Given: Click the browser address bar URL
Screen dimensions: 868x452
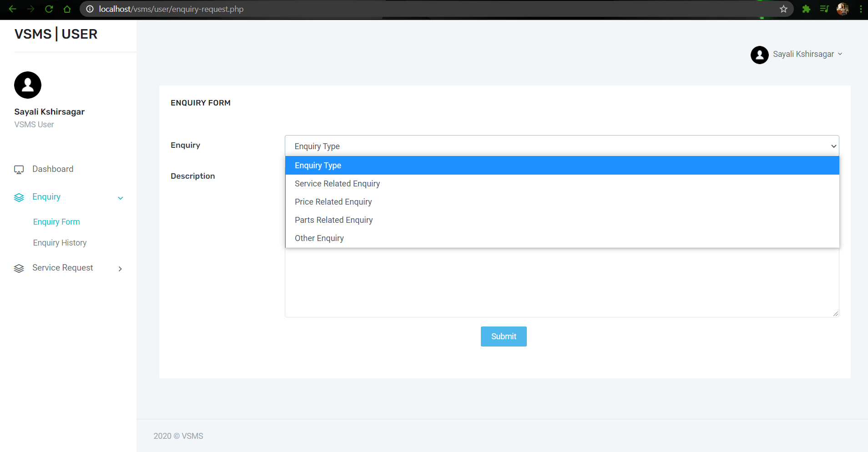Looking at the screenshot, I should tap(171, 9).
